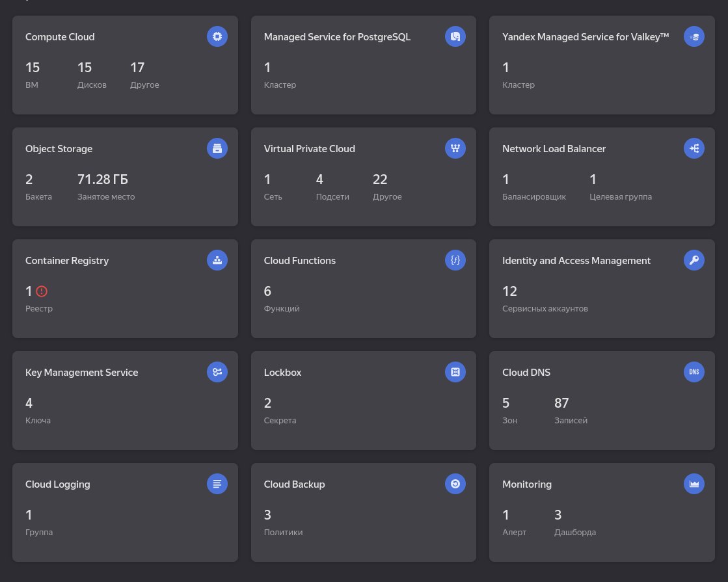Click the 1 Балансировщик count

click(x=534, y=186)
